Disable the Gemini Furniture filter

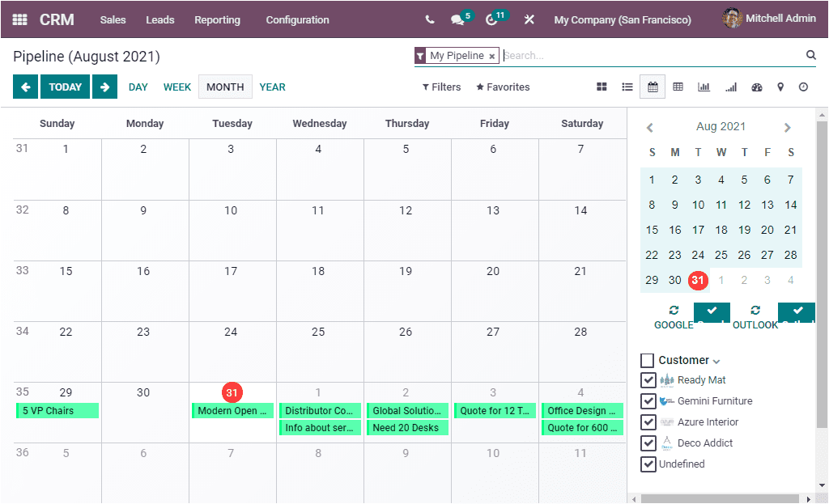tap(648, 400)
